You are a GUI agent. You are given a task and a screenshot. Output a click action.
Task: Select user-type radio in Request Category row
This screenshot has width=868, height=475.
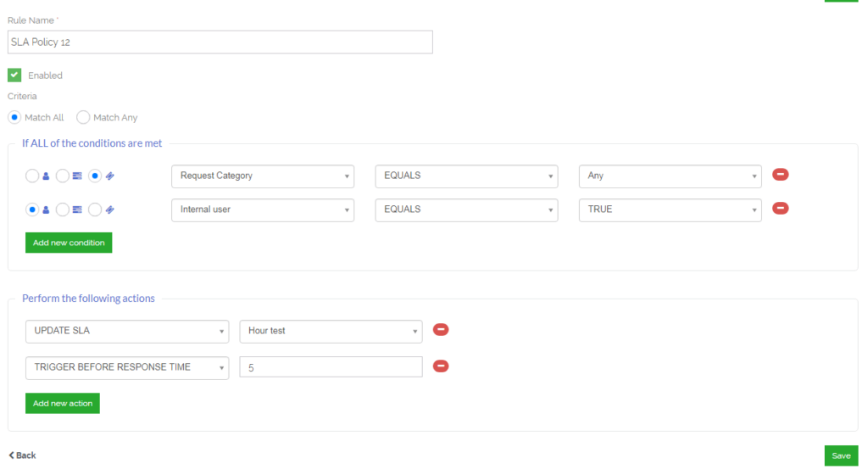tap(32, 176)
